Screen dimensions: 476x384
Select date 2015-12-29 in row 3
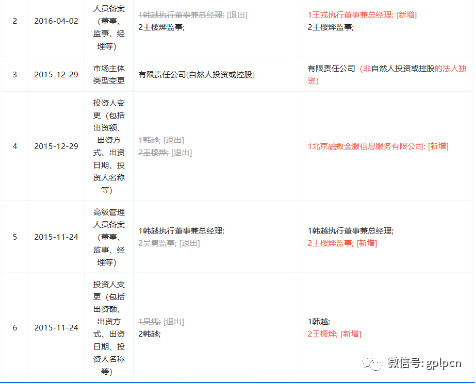(x=56, y=74)
